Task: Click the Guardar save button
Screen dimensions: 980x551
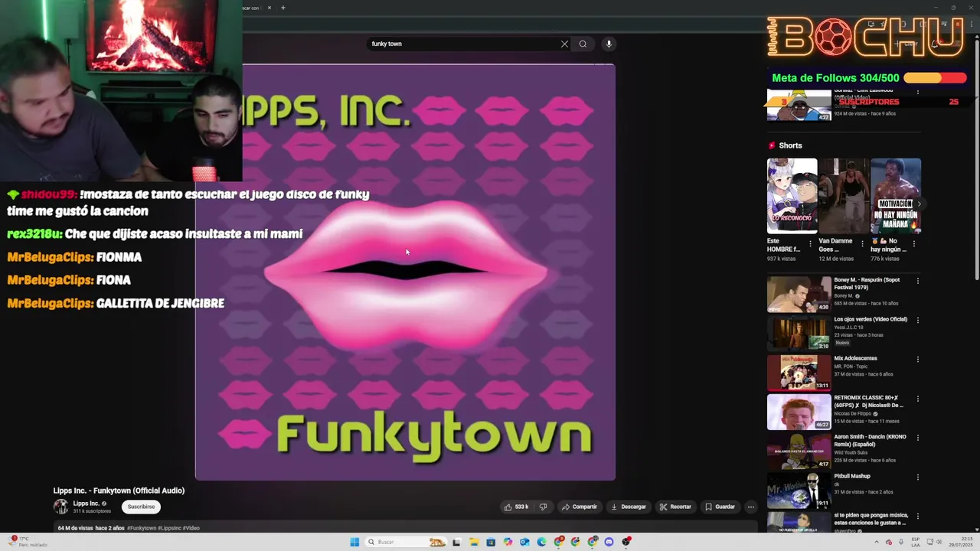Action: (x=720, y=507)
